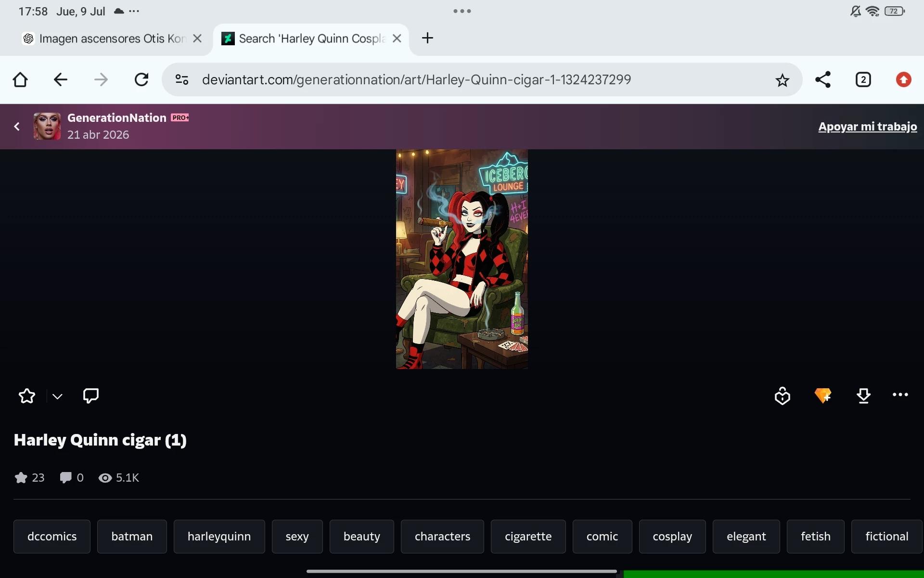Close the 'Imagen ascensores Otis' tab
The width and height of the screenshot is (924, 578).
click(x=197, y=39)
